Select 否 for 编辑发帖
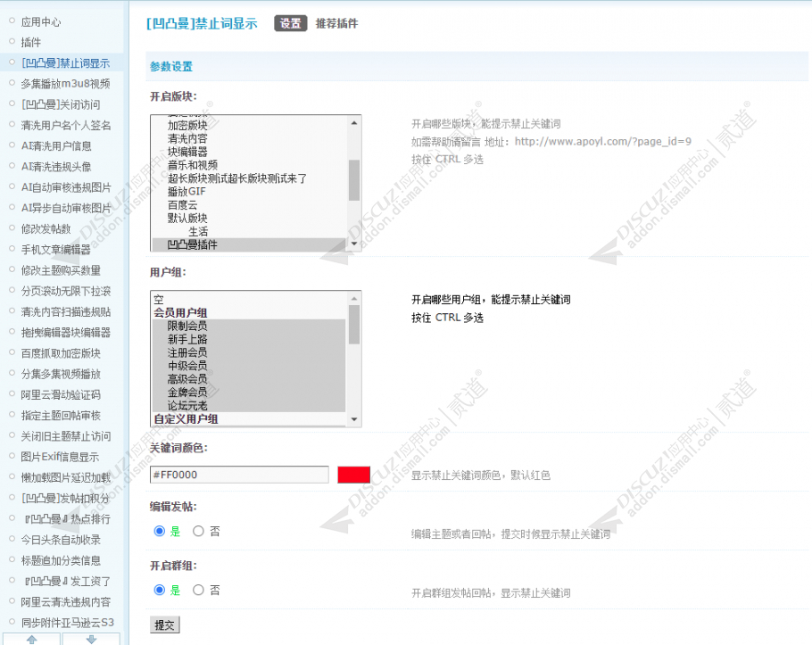 tap(198, 531)
